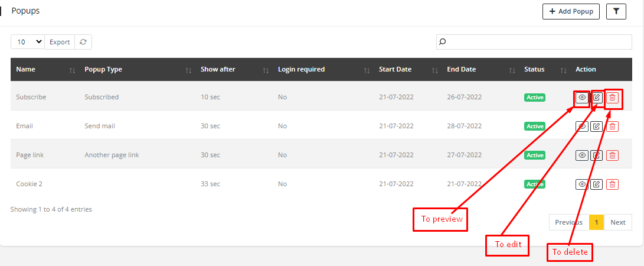Delete the Subscribe popup row

[x=613, y=98]
